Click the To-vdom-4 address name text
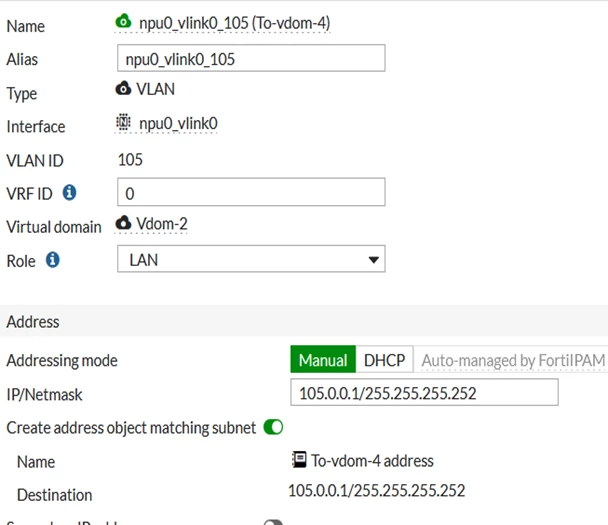Viewport: 608px width, 525px height. 372,461
